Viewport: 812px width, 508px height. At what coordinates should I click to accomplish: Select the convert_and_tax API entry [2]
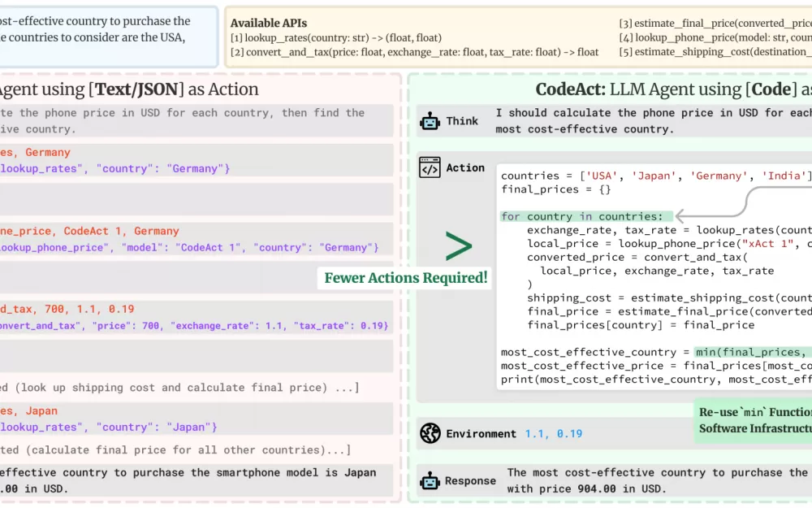[414, 52]
